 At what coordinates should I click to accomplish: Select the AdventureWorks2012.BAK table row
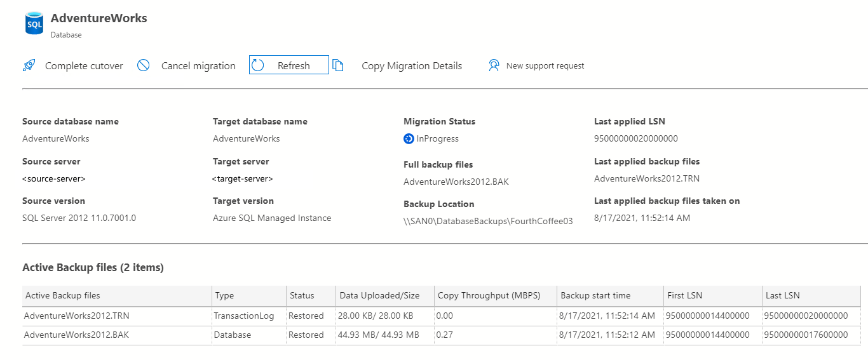coord(76,335)
